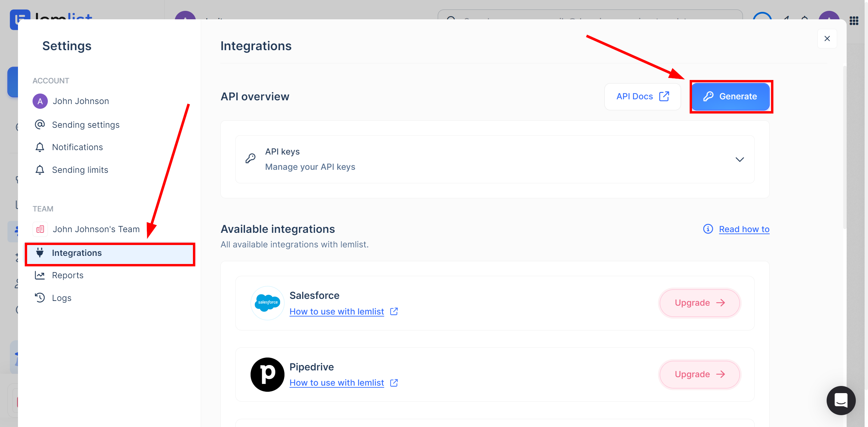The height and width of the screenshot is (427, 868).
Task: Close the Settings dialog
Action: click(x=827, y=39)
